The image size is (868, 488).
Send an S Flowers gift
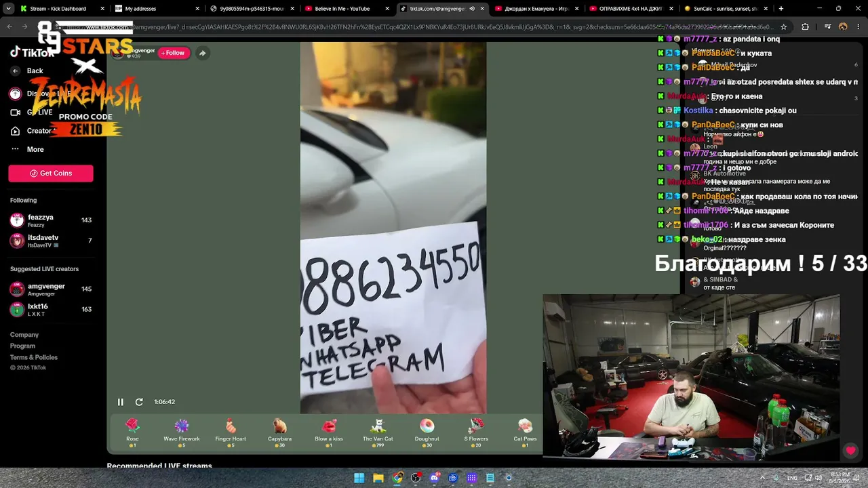(x=476, y=432)
